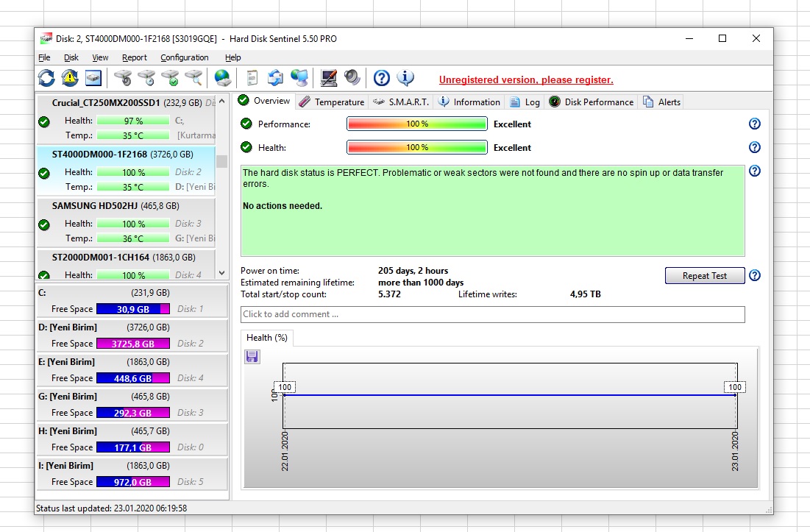810x532 pixels.
Task: Select the Crucial_CT250MX200SSD1 disk entry
Action: pyautogui.click(x=126, y=119)
